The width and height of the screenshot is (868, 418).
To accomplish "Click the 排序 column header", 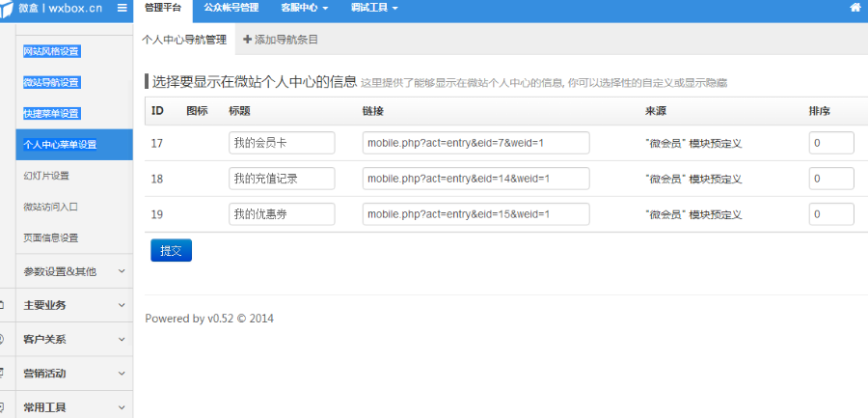I will 820,111.
